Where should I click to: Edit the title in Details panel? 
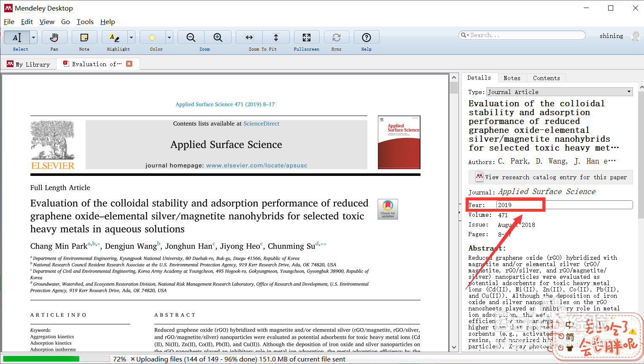click(x=544, y=126)
